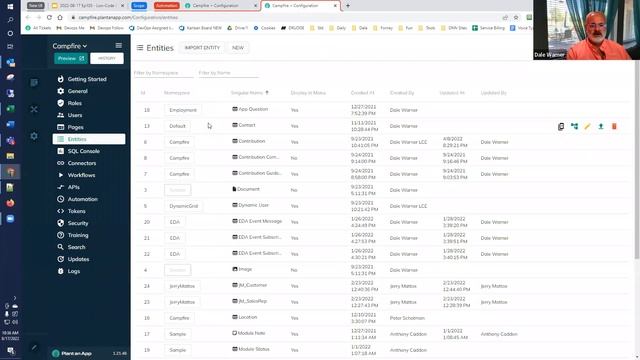Open the Location entity name

click(x=248, y=317)
